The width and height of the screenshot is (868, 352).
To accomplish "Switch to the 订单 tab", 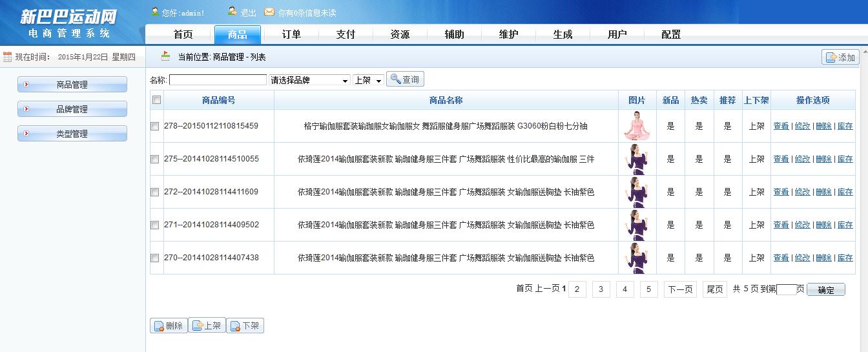I will point(291,34).
